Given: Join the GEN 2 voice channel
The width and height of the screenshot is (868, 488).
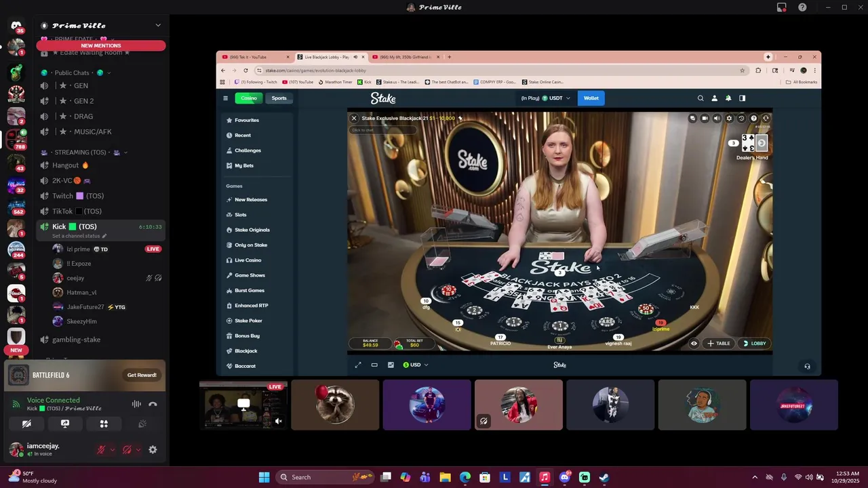Looking at the screenshot, I should pos(100,101).
